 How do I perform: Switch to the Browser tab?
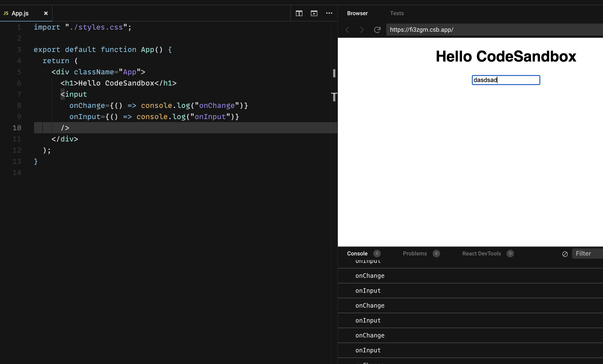[357, 13]
